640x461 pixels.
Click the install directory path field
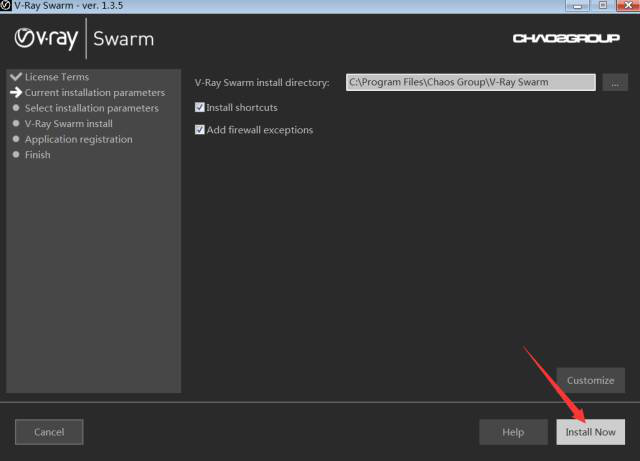point(471,82)
